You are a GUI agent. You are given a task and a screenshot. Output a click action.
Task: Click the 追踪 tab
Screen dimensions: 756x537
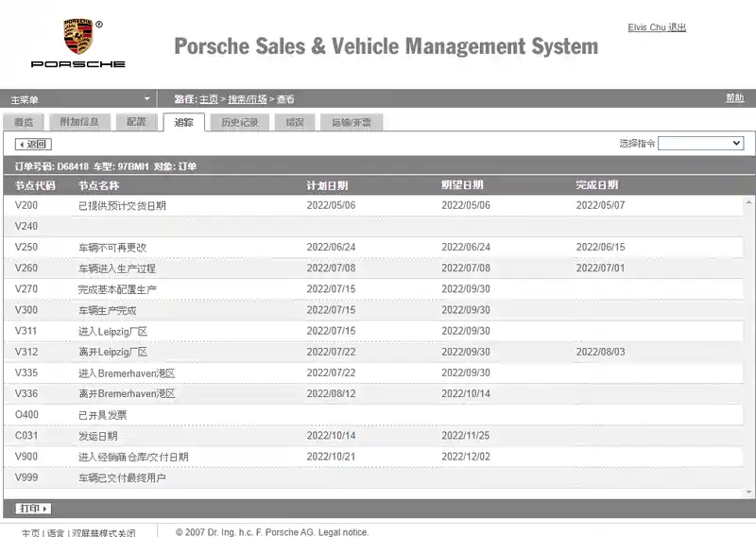tap(183, 122)
